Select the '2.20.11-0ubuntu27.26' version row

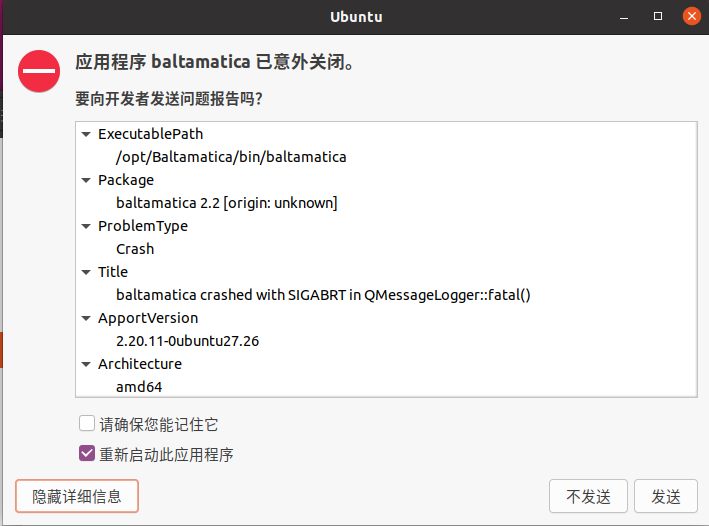click(188, 341)
